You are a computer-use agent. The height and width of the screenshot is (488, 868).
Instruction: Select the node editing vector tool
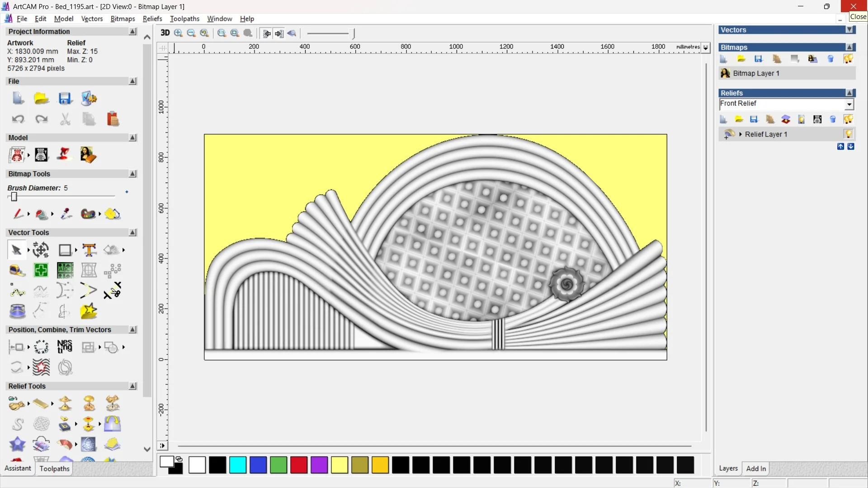[x=17, y=291]
